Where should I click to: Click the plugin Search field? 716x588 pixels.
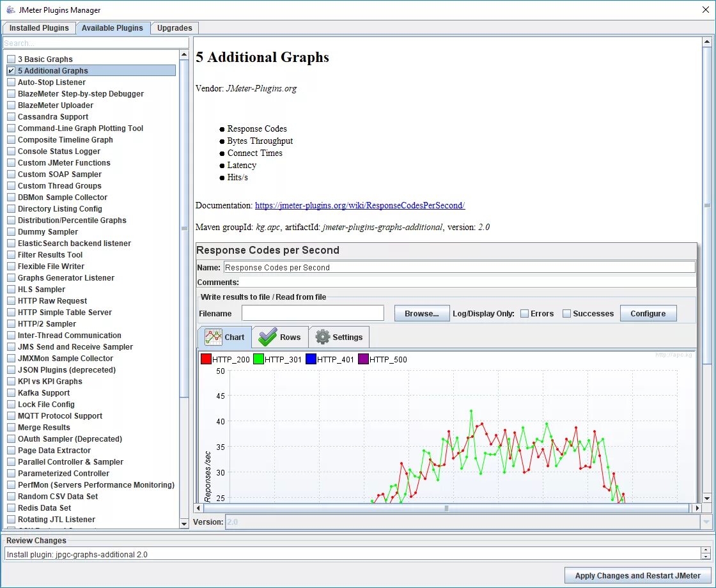click(x=95, y=43)
